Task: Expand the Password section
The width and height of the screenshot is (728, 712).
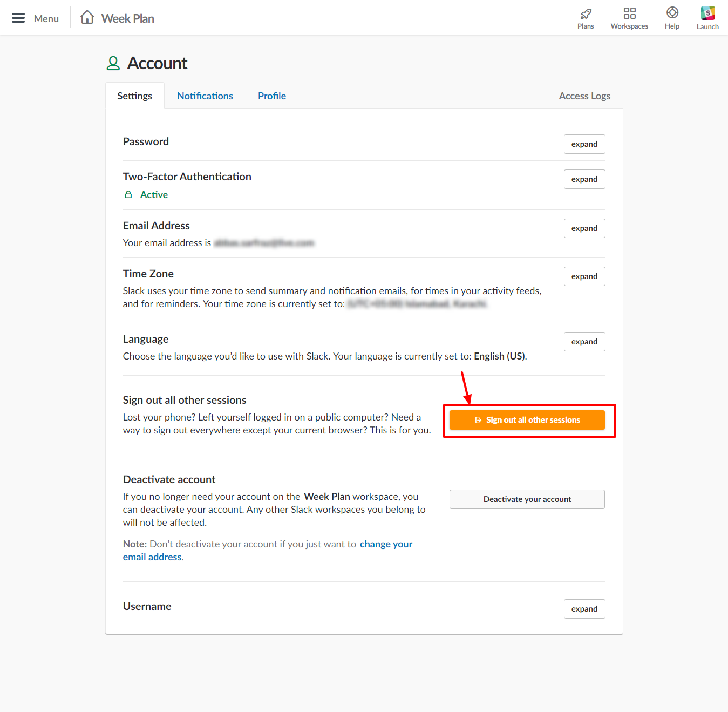Action: 584,144
